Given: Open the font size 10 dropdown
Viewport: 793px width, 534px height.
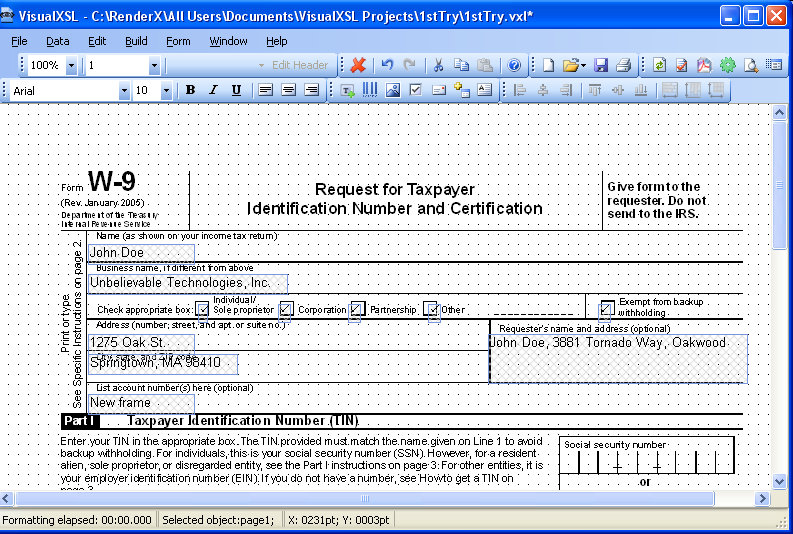Looking at the screenshot, I should [x=166, y=91].
